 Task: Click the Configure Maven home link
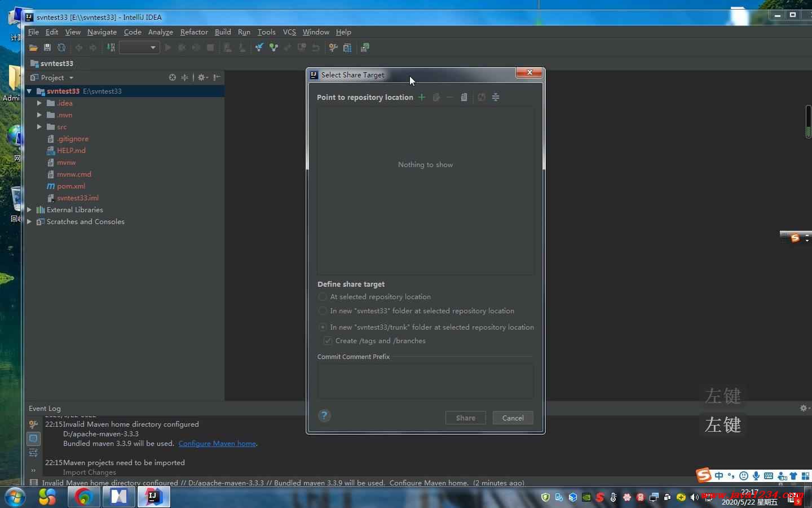click(217, 444)
